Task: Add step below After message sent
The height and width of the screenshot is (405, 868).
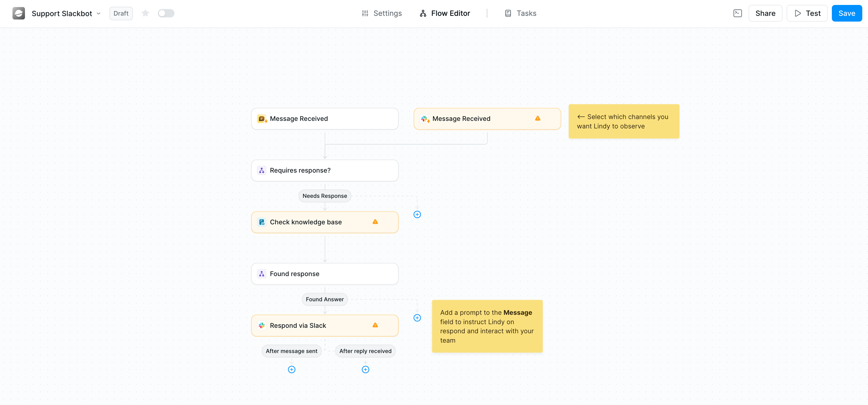Action: [292, 369]
